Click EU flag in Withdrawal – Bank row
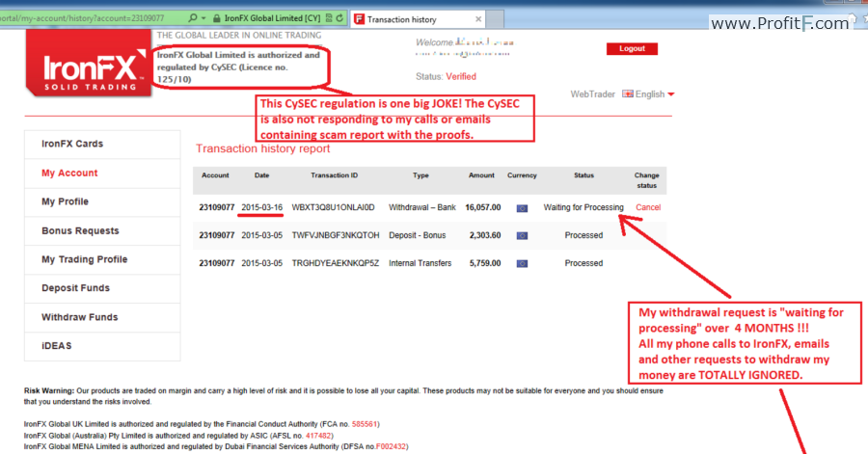868x454 pixels. pyautogui.click(x=522, y=208)
